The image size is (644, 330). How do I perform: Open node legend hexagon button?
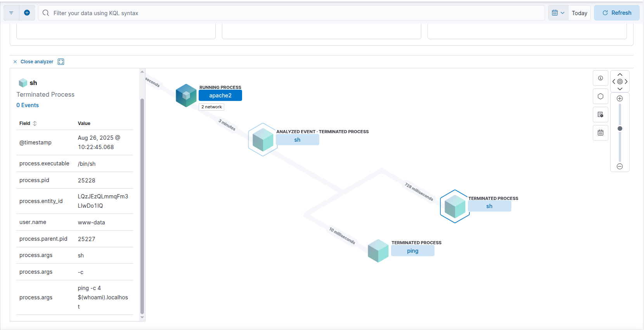[600, 96]
